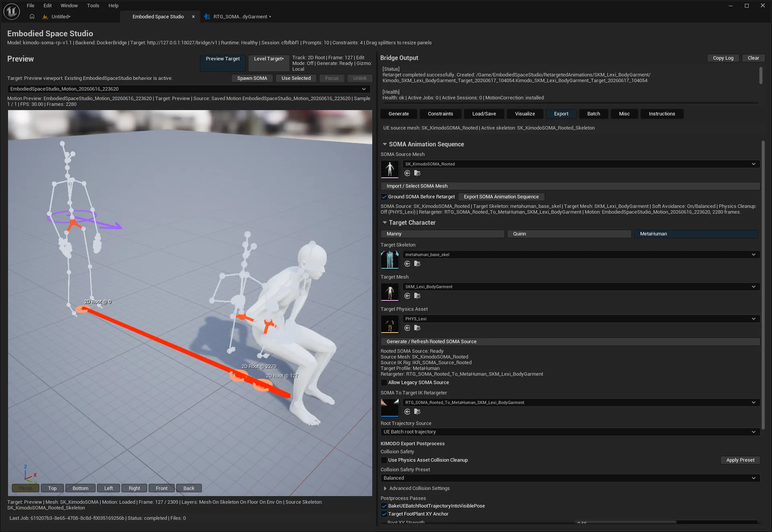Collapse the SOMA Animation Sequence section
This screenshot has width=772, height=532.
pos(385,144)
